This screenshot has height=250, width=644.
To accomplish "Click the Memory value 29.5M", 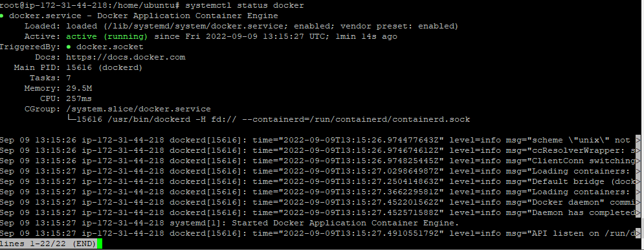I will pyautogui.click(x=79, y=88).
